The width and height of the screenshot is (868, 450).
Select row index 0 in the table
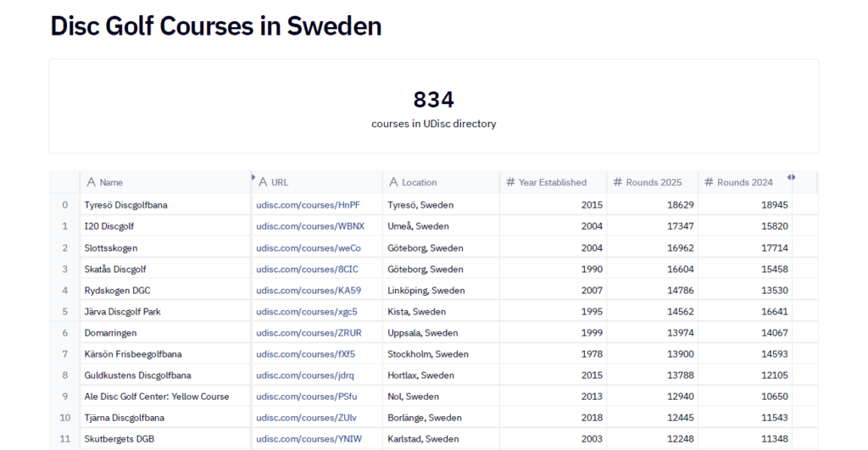click(x=64, y=205)
